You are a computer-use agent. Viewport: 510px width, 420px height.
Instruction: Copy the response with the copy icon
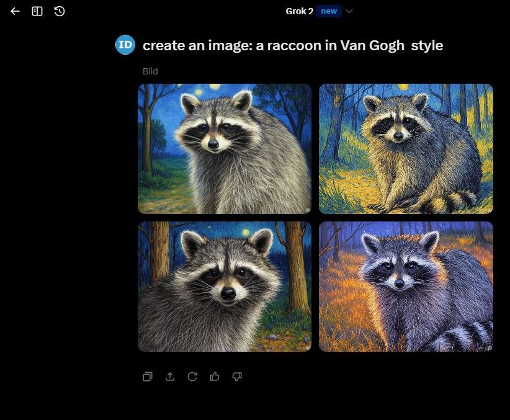click(147, 377)
